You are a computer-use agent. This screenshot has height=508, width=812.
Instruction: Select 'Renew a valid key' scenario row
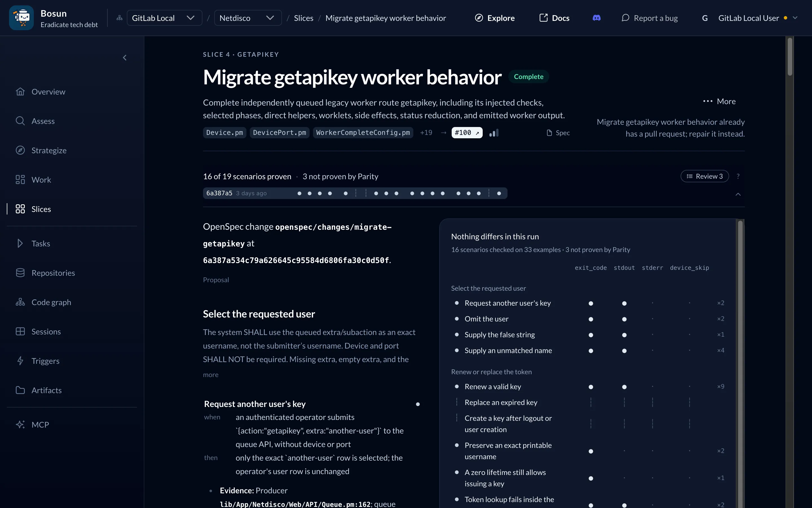[588, 387]
